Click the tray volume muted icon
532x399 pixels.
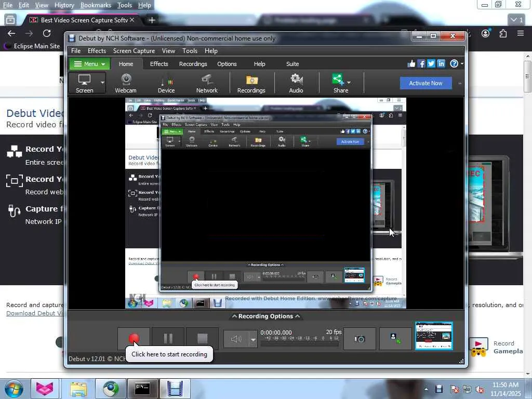tap(480, 389)
